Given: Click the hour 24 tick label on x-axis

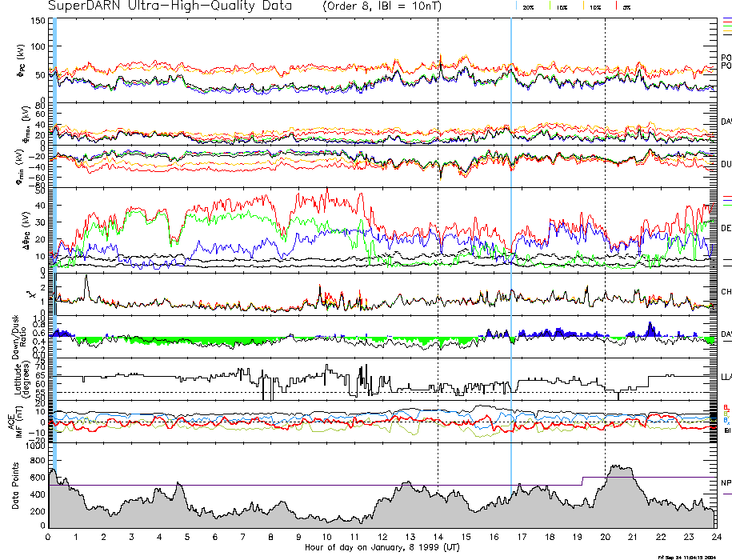Looking at the screenshot, I should point(716,537).
